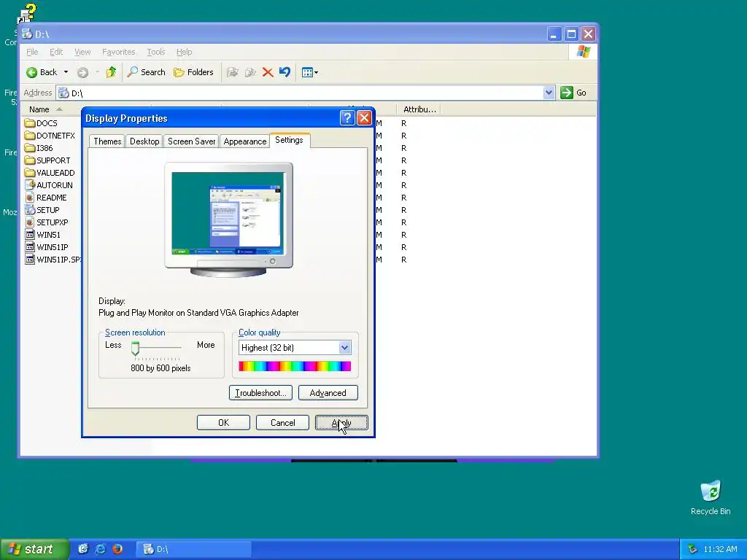Viewport: 747px width, 560px height.
Task: Click the green Go button
Action: pyautogui.click(x=573, y=93)
